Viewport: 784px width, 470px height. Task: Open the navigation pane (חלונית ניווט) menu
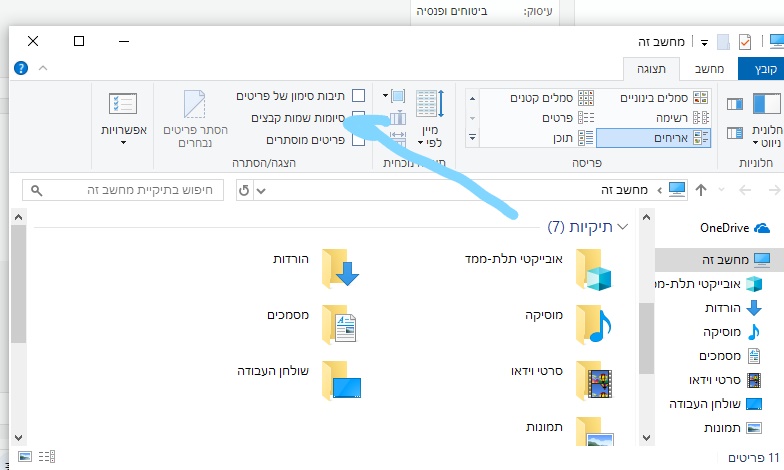(x=766, y=120)
